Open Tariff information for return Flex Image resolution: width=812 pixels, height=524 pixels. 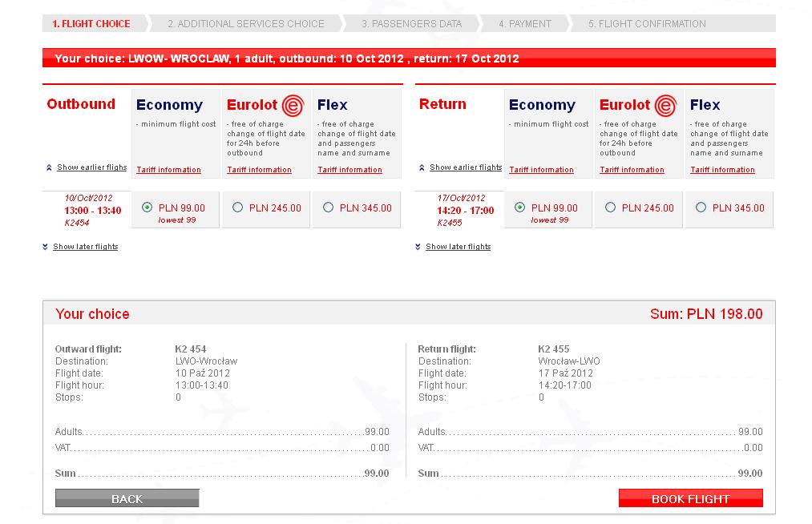pyautogui.click(x=722, y=170)
